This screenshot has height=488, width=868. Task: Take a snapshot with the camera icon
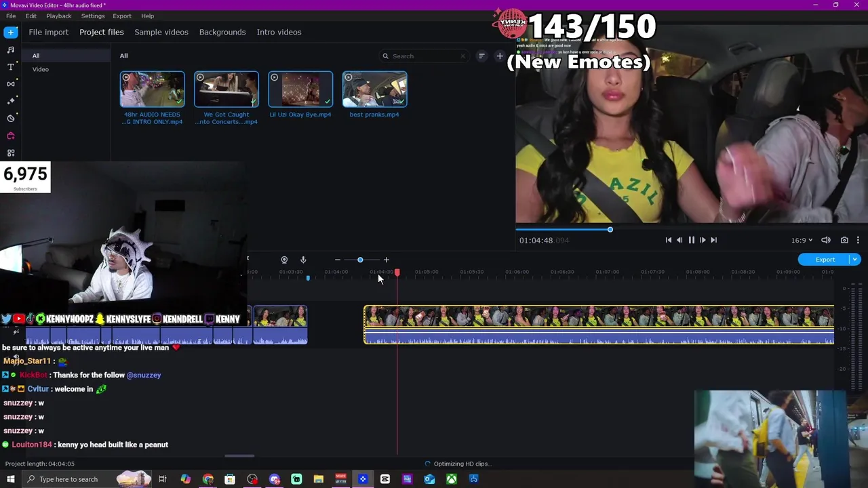pos(844,240)
